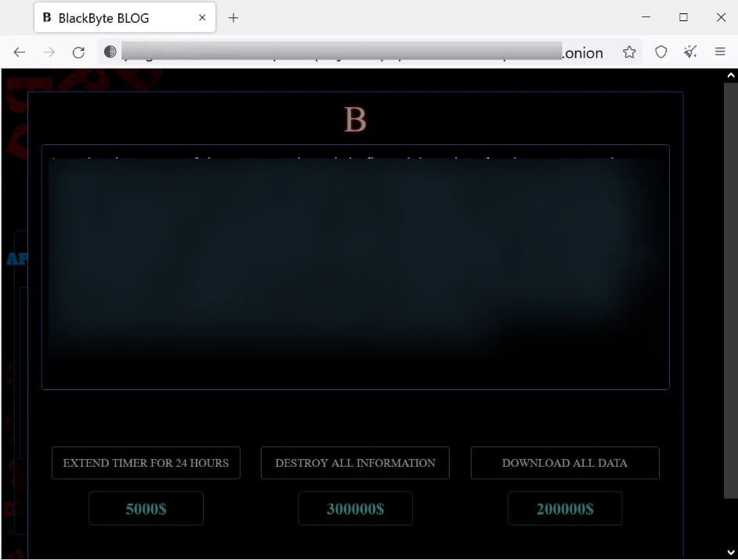Go back to the previous page

(20, 52)
